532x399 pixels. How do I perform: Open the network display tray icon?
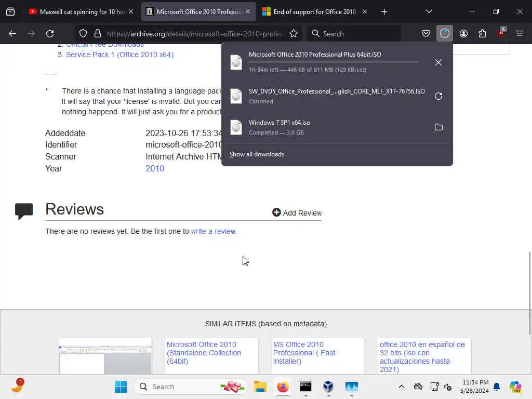point(434,387)
